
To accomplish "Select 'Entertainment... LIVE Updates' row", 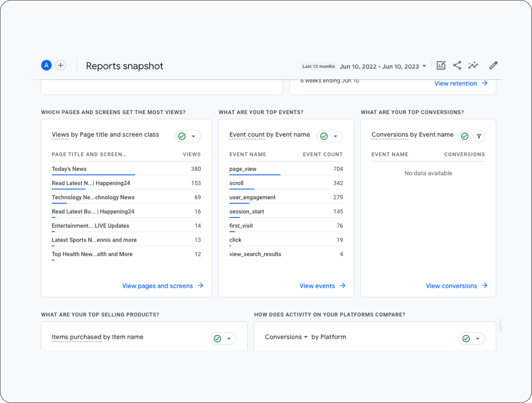I will point(126,226).
